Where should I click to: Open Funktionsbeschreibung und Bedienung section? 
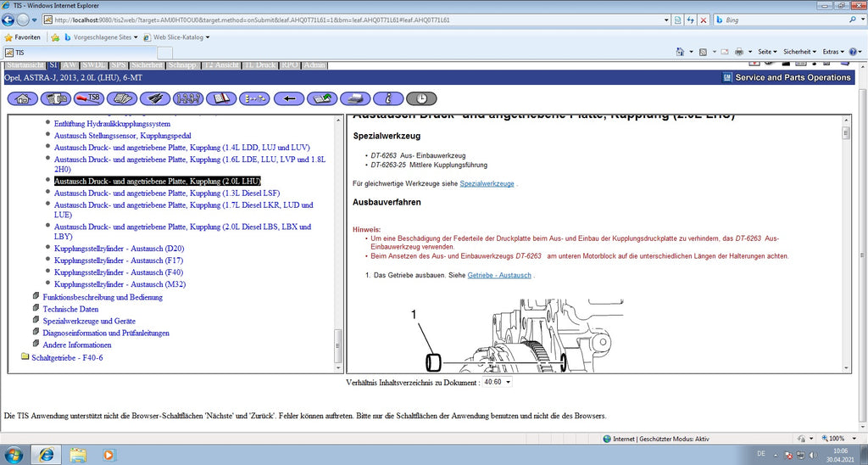(x=103, y=297)
